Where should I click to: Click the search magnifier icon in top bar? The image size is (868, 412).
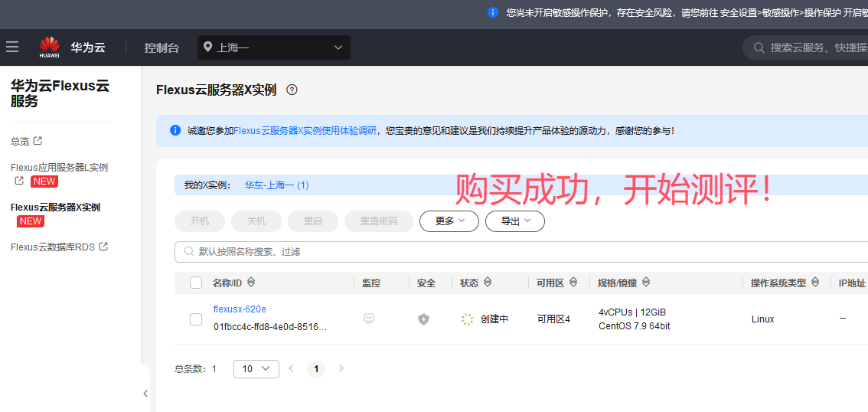pyautogui.click(x=759, y=47)
